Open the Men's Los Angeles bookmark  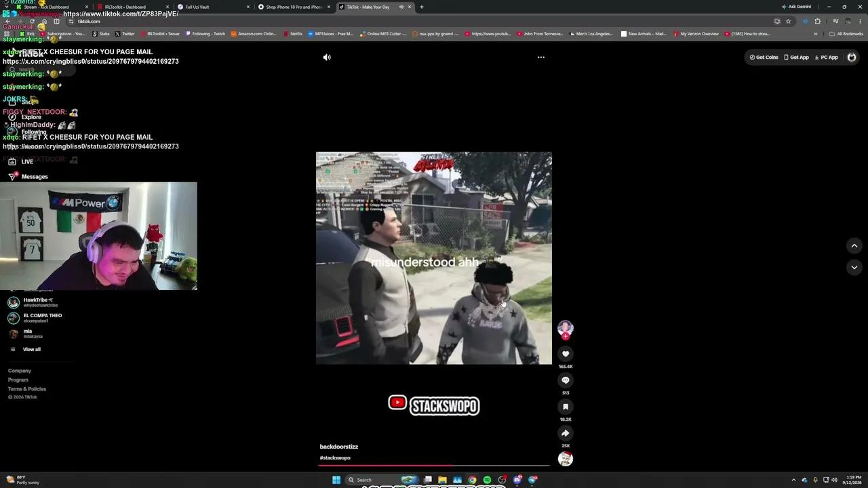(591, 34)
